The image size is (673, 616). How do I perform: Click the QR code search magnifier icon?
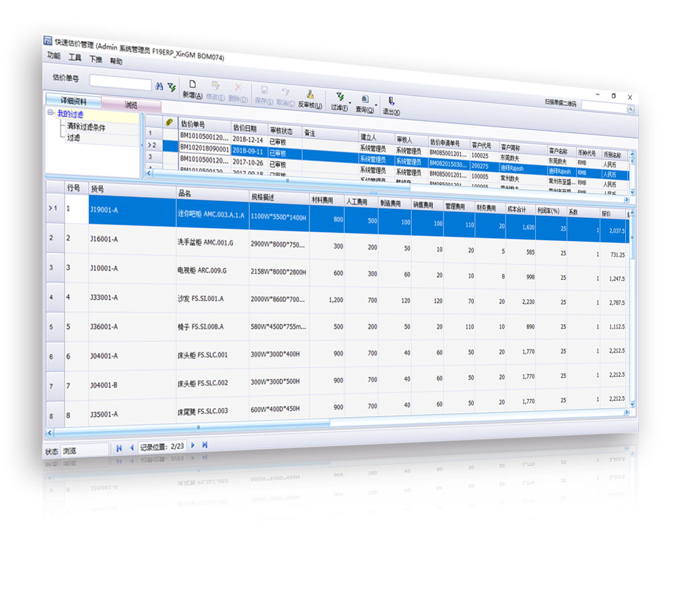(x=631, y=109)
